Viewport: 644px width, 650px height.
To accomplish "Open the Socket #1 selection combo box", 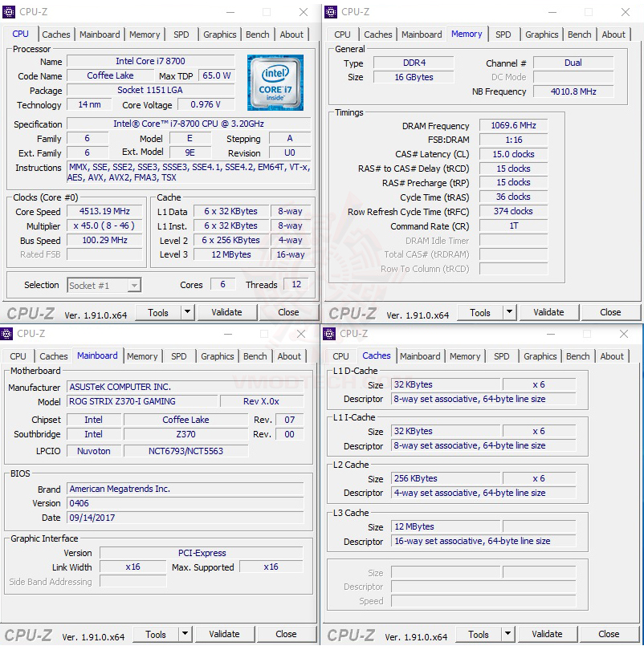I will coord(104,285).
